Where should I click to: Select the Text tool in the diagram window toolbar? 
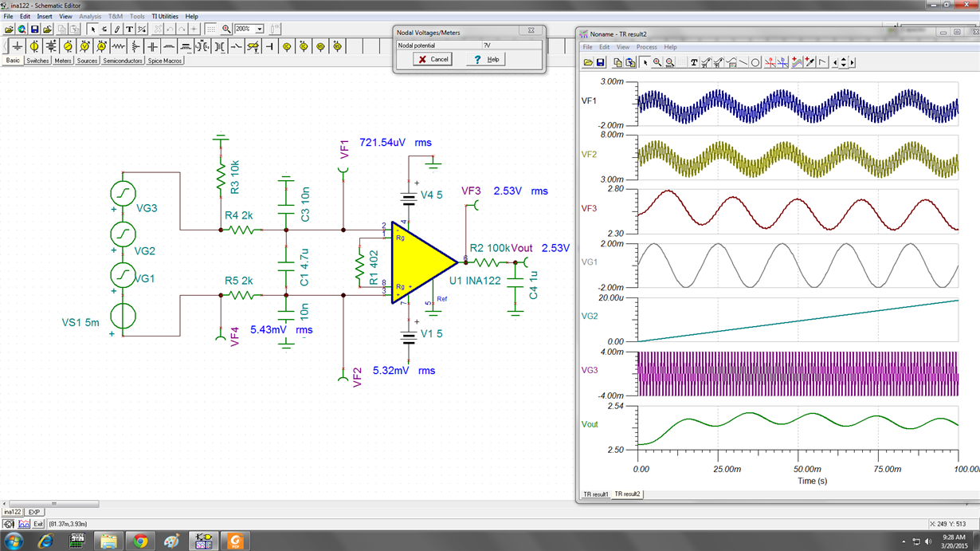point(694,62)
